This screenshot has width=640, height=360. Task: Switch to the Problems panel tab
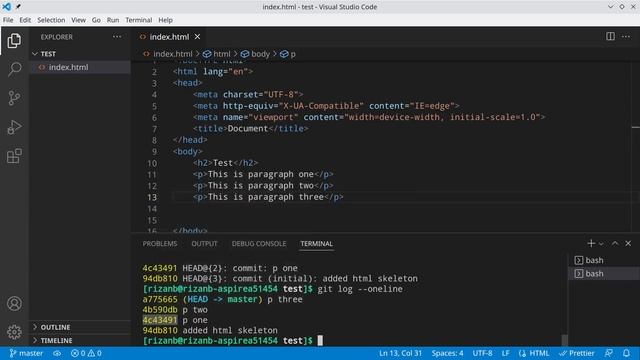160,244
